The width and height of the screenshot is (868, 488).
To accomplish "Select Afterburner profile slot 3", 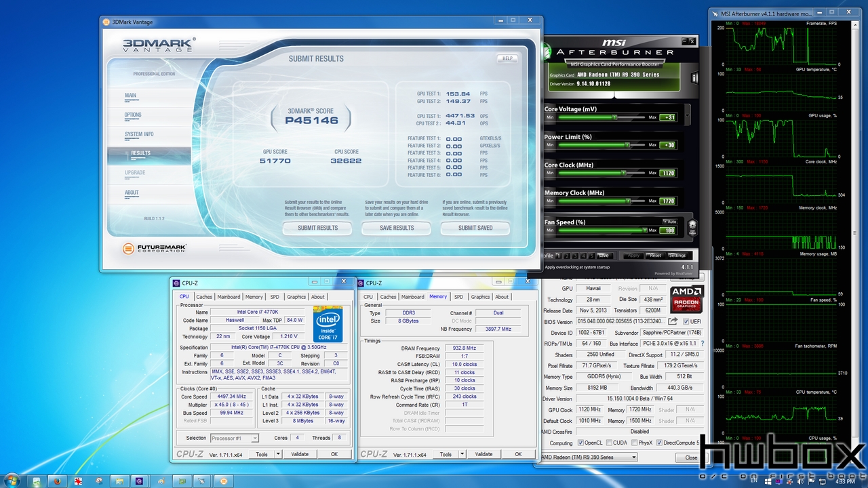I will (x=576, y=256).
